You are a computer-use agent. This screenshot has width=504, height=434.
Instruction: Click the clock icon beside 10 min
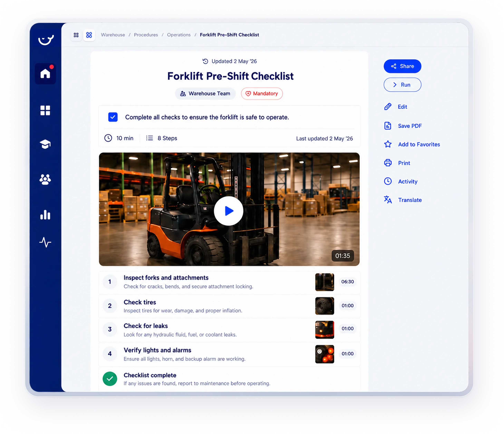[x=108, y=138]
